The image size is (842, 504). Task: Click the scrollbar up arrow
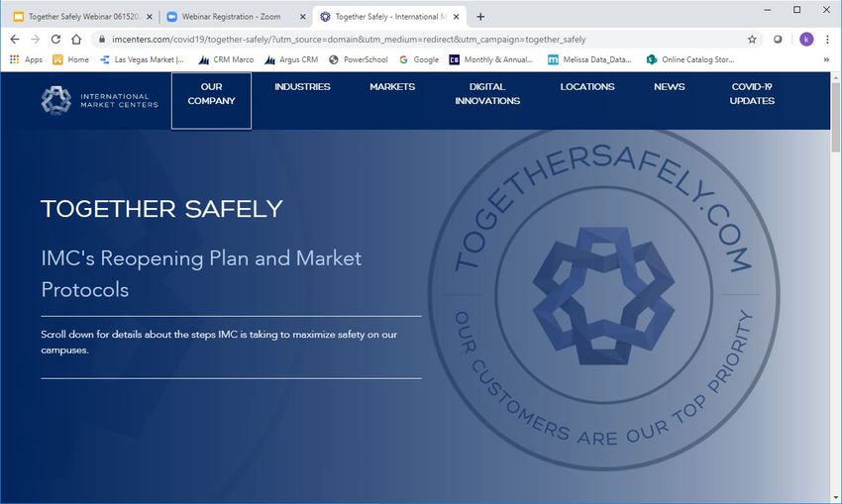(x=835, y=77)
